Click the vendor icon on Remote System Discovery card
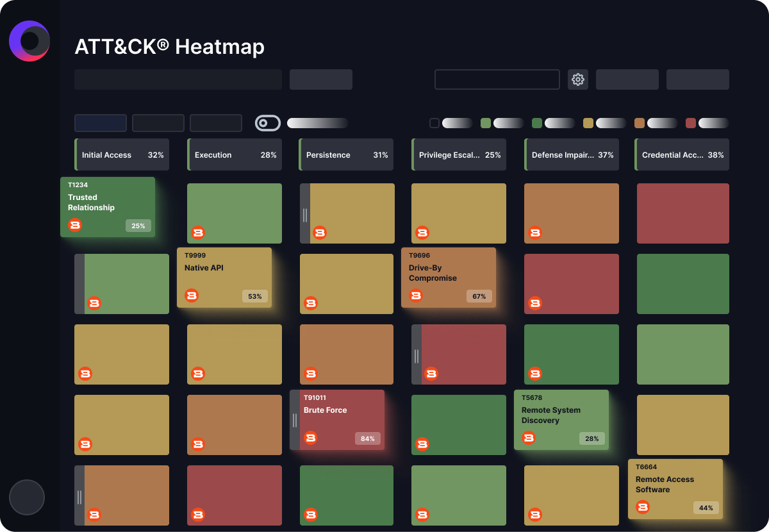This screenshot has height=532, width=769. click(529, 438)
